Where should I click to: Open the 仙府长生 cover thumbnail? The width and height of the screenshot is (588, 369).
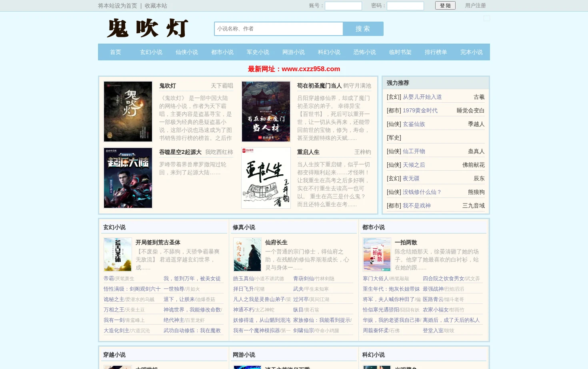pos(247,255)
